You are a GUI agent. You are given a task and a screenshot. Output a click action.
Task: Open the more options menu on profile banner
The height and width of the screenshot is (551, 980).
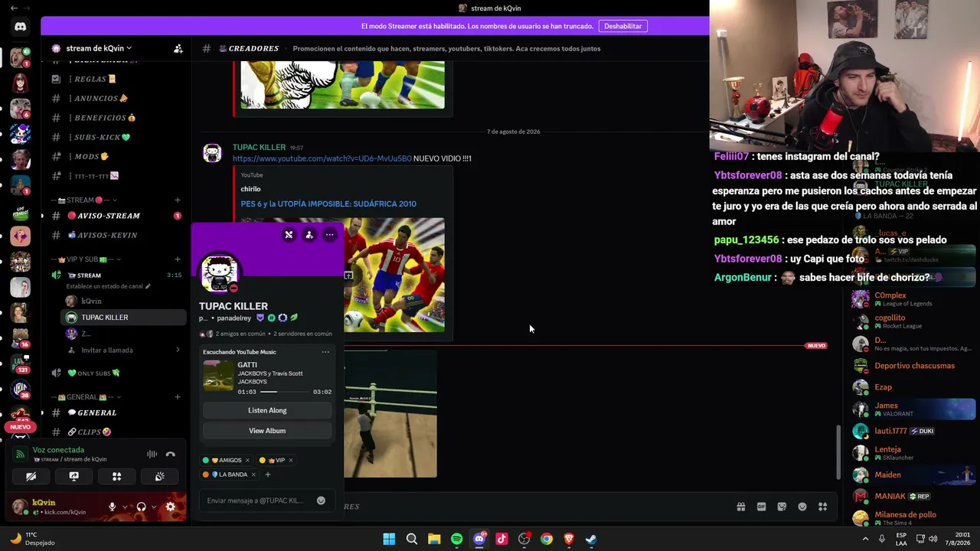tap(329, 235)
